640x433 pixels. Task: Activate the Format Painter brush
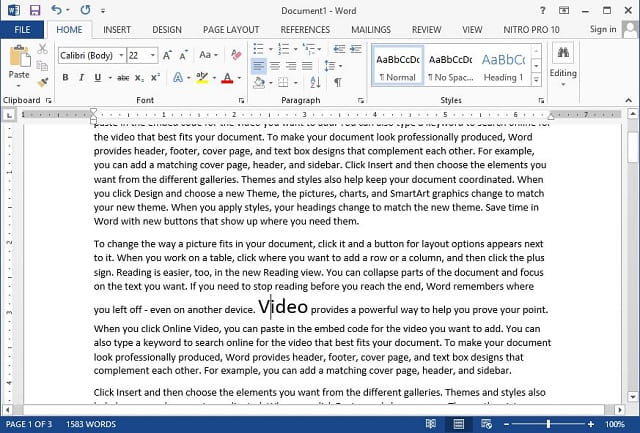click(42, 82)
